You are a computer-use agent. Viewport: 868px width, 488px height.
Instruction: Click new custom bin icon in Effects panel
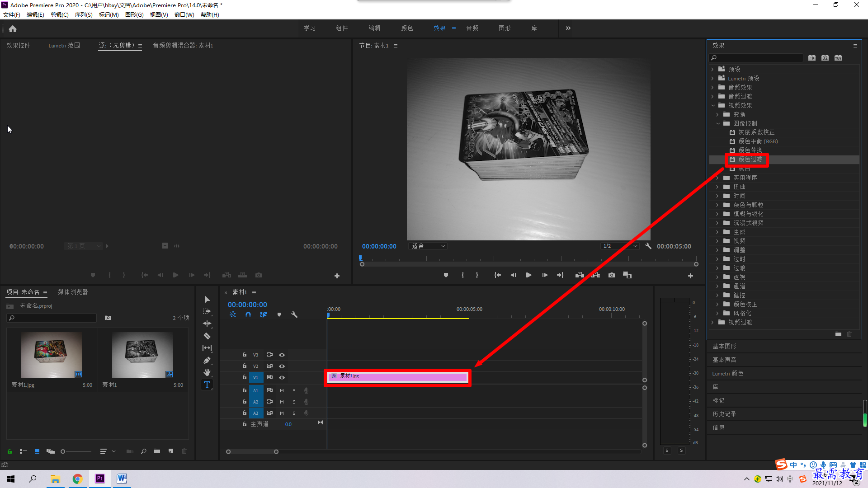[x=838, y=334]
